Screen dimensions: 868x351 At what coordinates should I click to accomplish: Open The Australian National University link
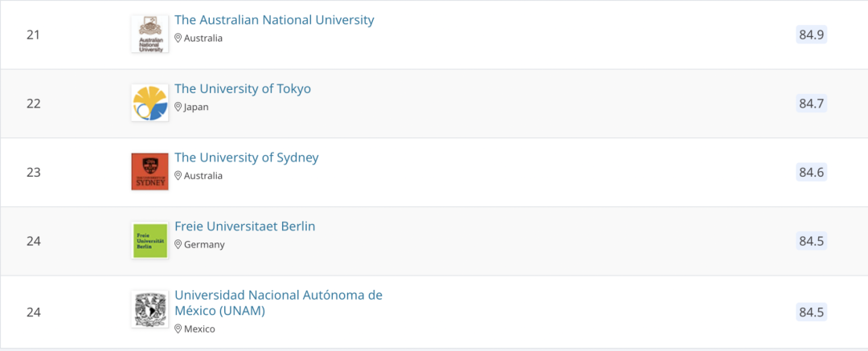pos(275,20)
